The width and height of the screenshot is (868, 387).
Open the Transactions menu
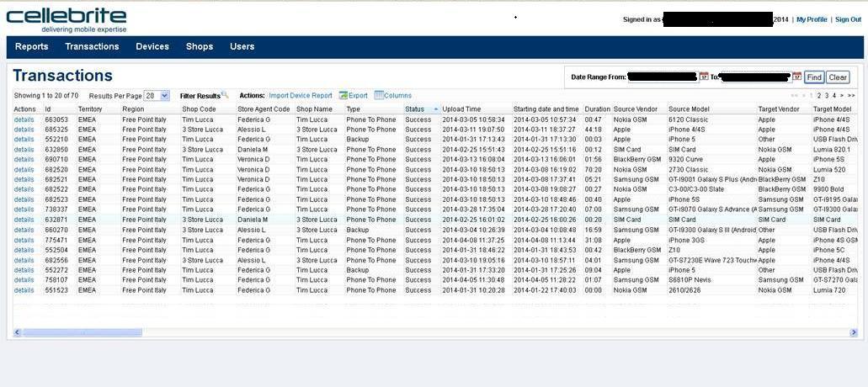pyautogui.click(x=92, y=47)
